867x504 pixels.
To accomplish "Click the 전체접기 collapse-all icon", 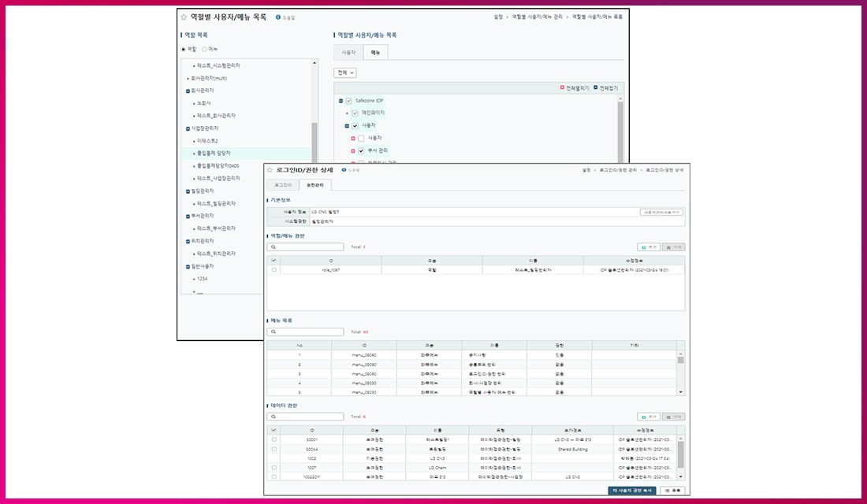I will coord(596,88).
